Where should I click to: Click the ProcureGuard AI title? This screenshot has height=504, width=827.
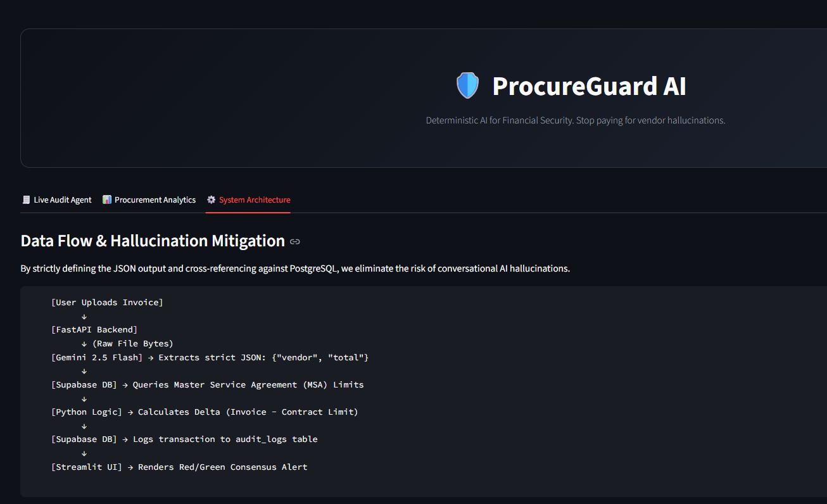coord(589,86)
